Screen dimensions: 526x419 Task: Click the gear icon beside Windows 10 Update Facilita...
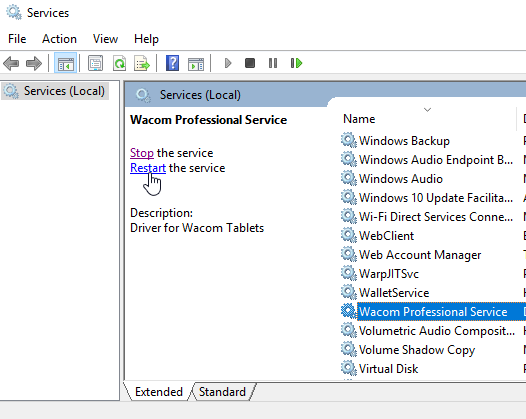[349, 197]
